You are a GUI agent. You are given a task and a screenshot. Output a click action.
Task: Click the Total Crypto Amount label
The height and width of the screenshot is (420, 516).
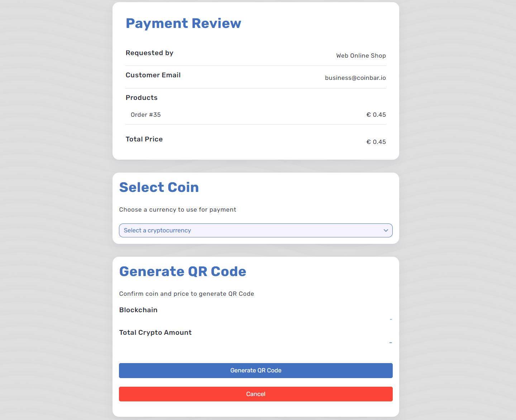[x=155, y=333]
